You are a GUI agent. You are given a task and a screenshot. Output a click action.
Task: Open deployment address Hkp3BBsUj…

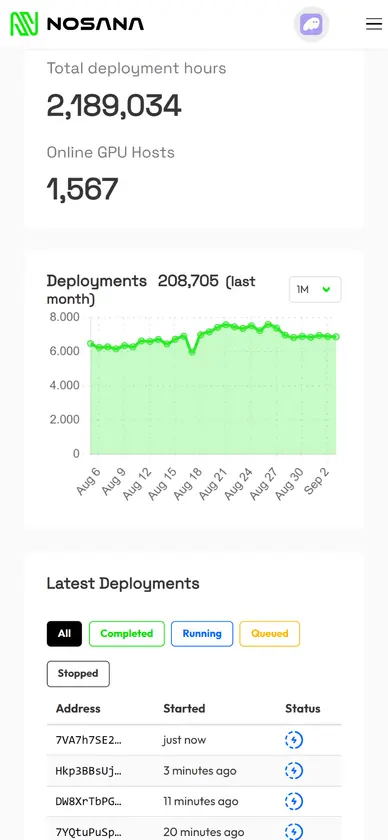tap(89, 771)
